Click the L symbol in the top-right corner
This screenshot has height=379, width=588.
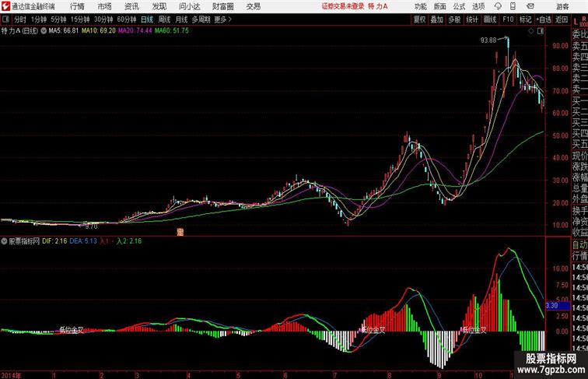point(576,22)
